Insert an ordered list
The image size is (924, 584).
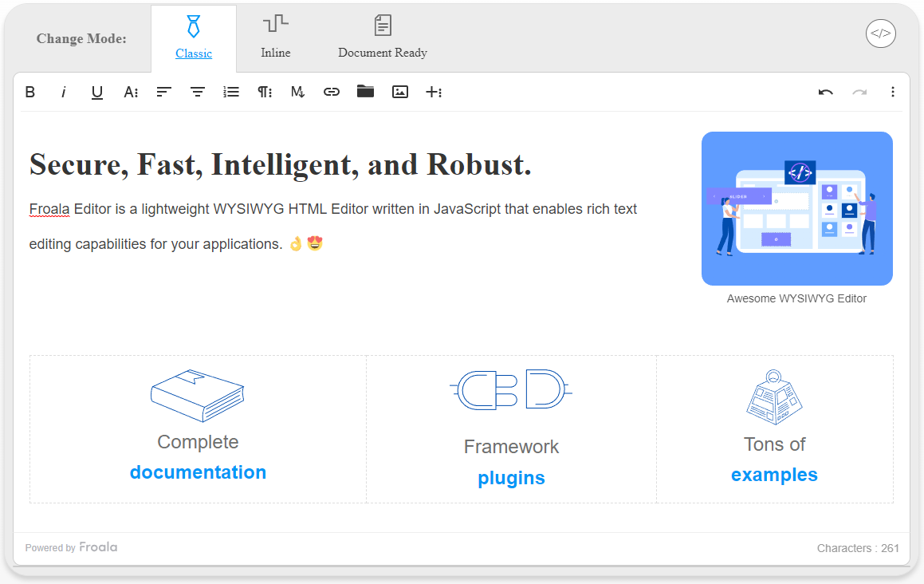point(231,92)
